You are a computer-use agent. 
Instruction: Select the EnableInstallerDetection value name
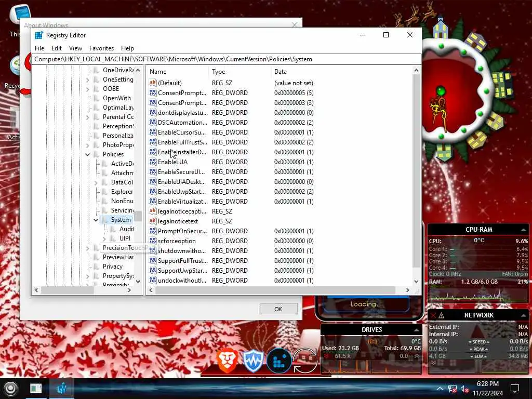click(182, 152)
